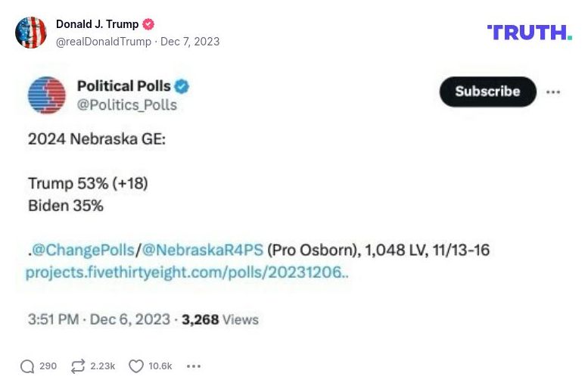The image size is (588, 389).
Task: Click the @realDonaldTrump handle
Action: pos(103,42)
